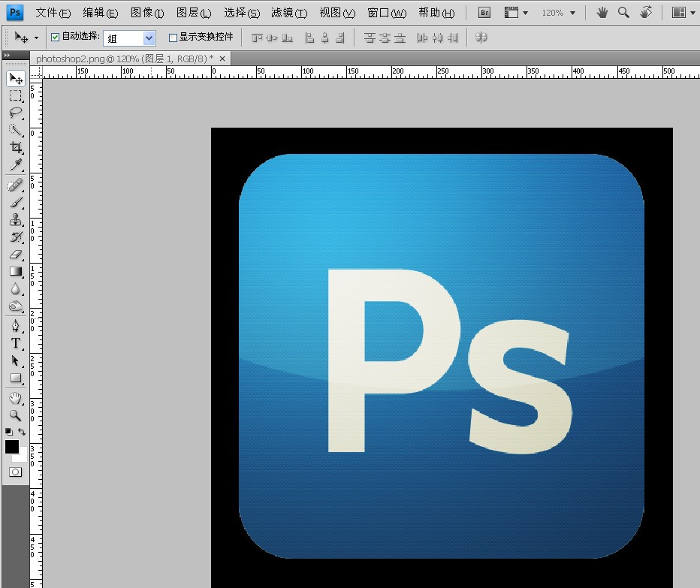Click the black foreground color swatch

[x=12, y=447]
